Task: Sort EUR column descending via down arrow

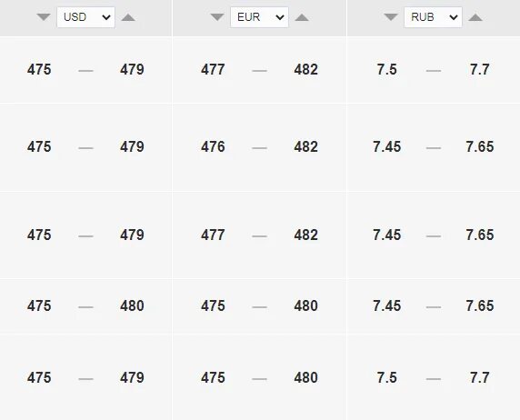Action: coord(217,17)
